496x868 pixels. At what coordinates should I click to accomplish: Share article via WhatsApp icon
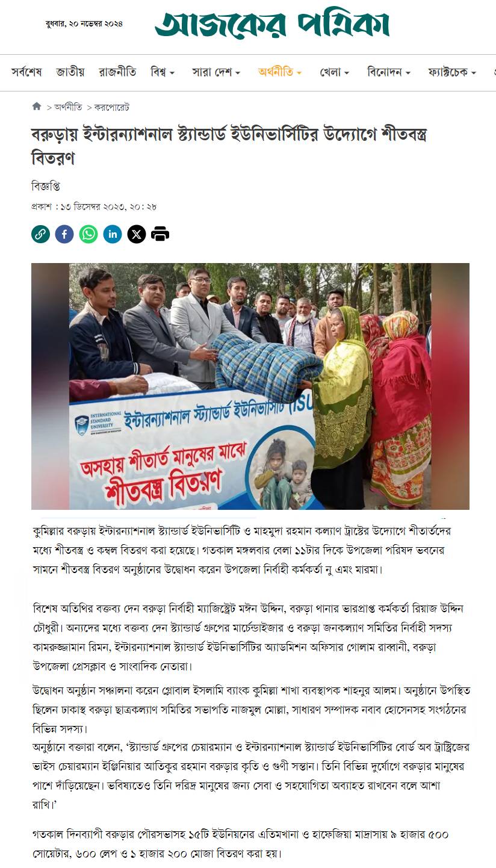click(88, 234)
